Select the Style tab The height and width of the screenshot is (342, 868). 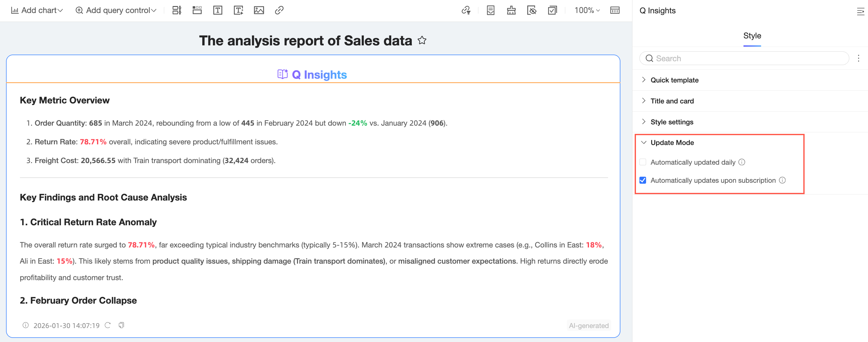click(752, 36)
